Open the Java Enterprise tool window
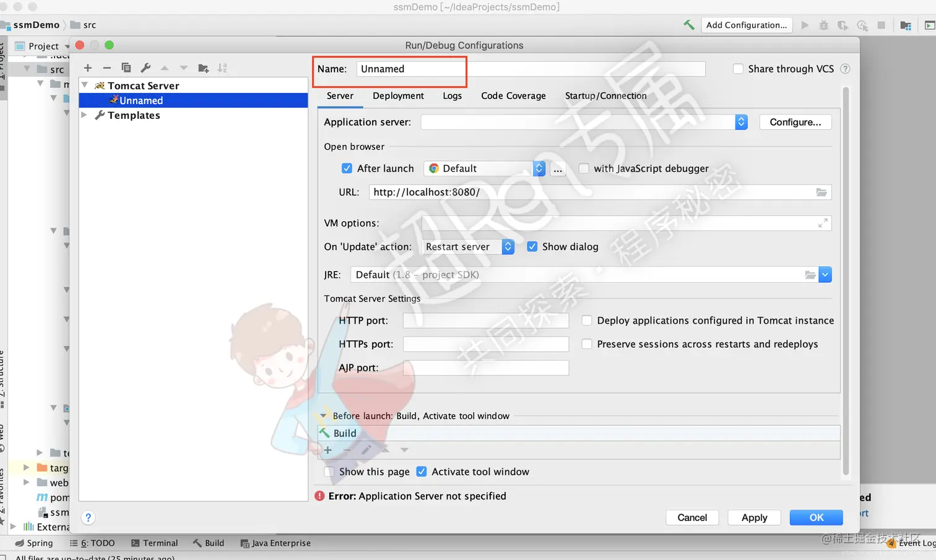 click(x=275, y=543)
